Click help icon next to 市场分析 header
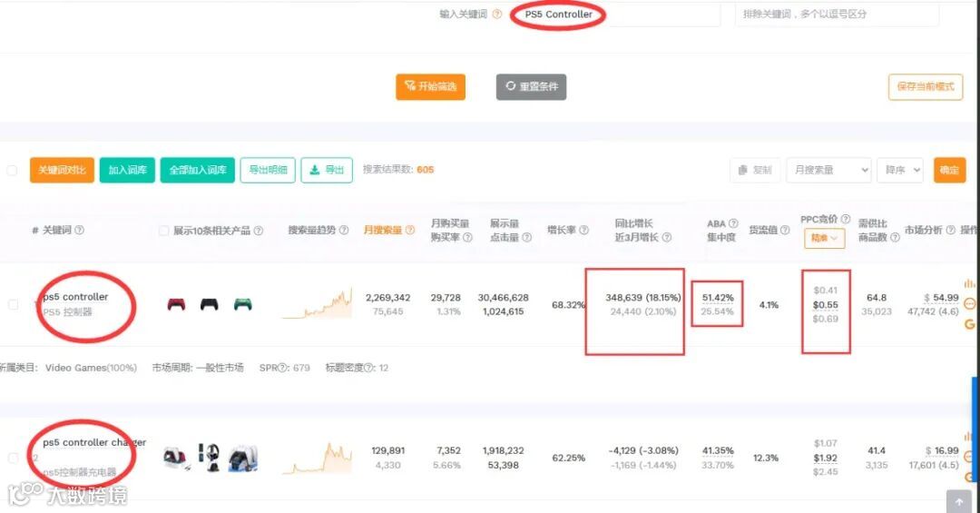The width and height of the screenshot is (980, 513). (x=951, y=230)
